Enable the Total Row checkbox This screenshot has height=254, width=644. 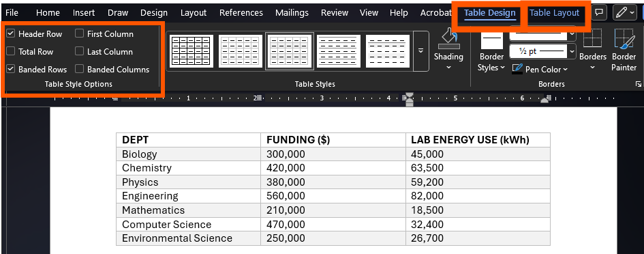pyautogui.click(x=11, y=51)
